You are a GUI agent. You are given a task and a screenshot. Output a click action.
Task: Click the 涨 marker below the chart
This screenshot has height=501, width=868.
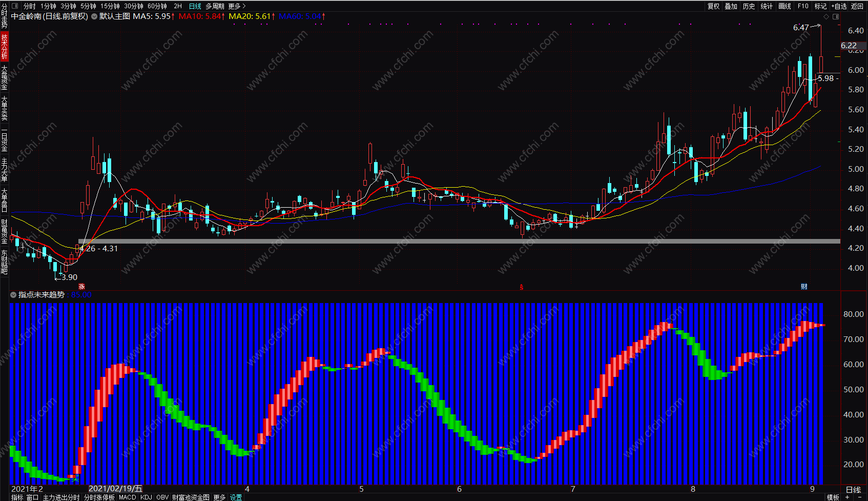coord(81,287)
